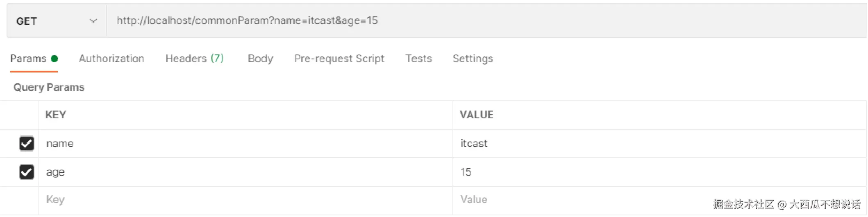Disable the age parameter checkbox
The width and height of the screenshot is (868, 217).
point(27,172)
